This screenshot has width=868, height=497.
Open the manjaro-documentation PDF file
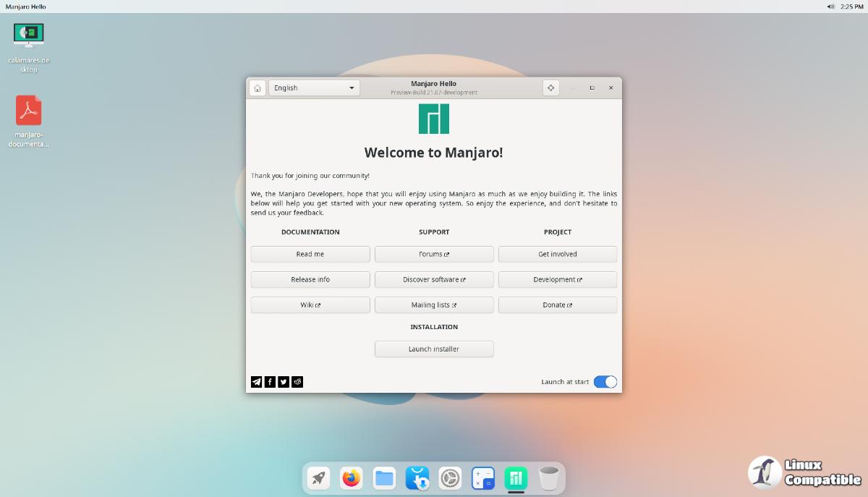click(29, 111)
